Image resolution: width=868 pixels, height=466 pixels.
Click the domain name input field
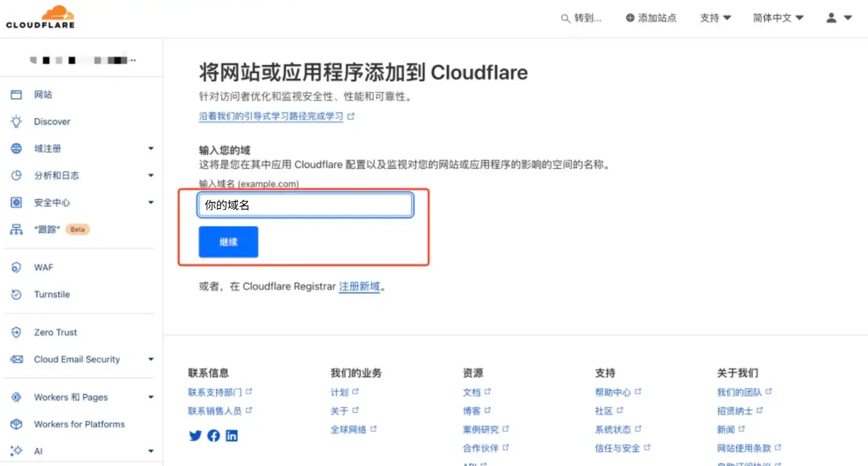305,205
